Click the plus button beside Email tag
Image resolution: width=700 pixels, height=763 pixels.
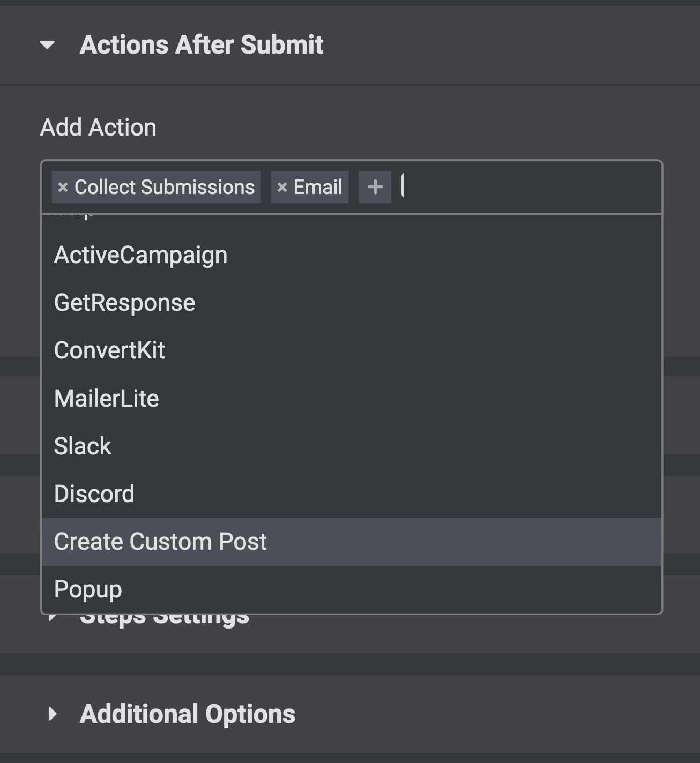coord(375,187)
